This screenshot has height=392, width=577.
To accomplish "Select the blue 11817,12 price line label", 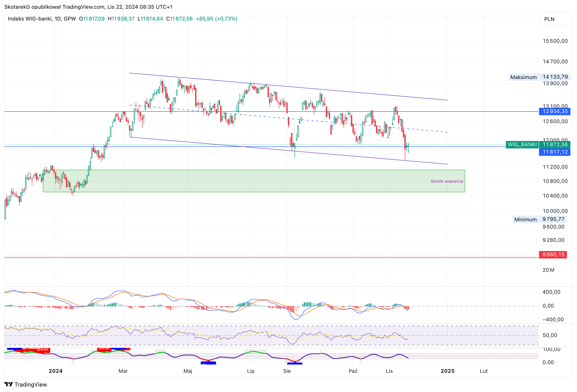I will tap(555, 152).
